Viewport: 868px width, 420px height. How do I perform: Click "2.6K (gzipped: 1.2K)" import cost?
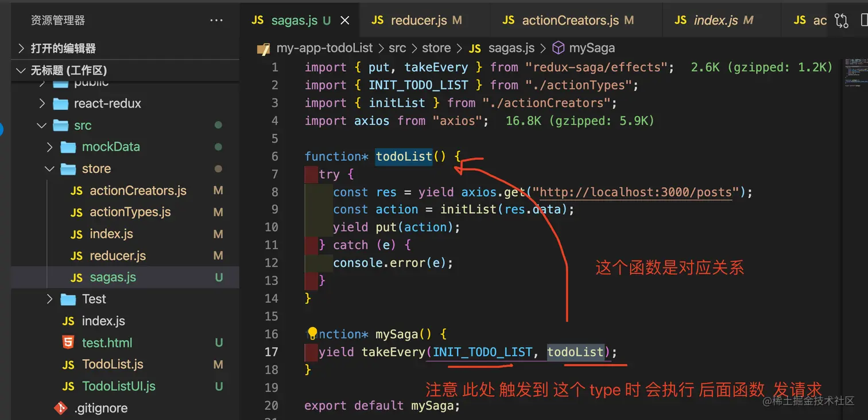click(762, 67)
